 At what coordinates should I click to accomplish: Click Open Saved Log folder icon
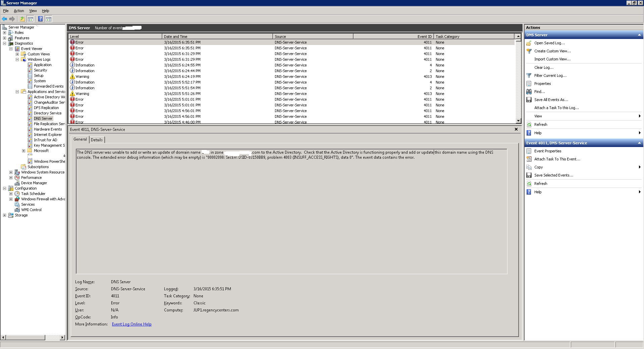[x=529, y=43]
